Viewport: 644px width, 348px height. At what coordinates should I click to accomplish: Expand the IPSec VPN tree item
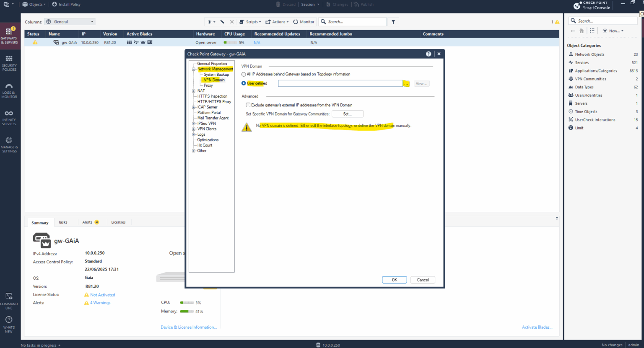193,123
